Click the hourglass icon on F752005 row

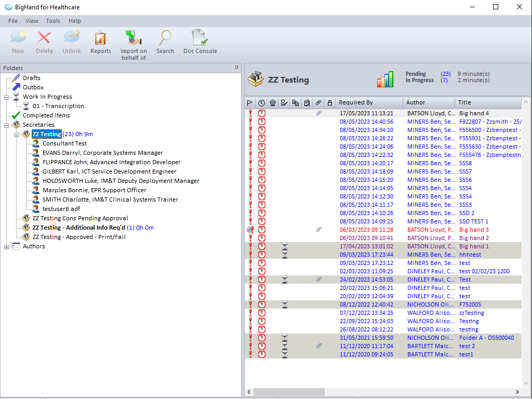click(285, 304)
